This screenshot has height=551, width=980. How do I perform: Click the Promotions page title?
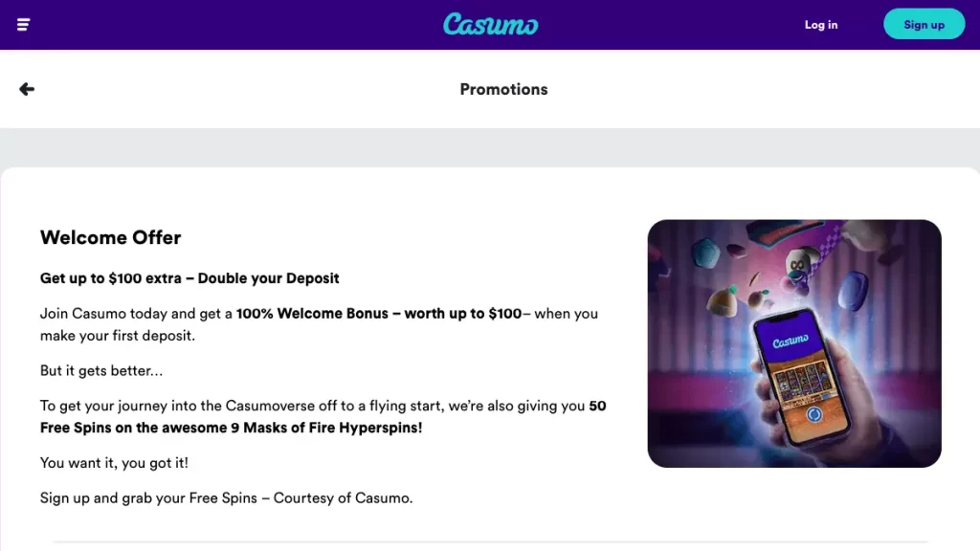[503, 89]
